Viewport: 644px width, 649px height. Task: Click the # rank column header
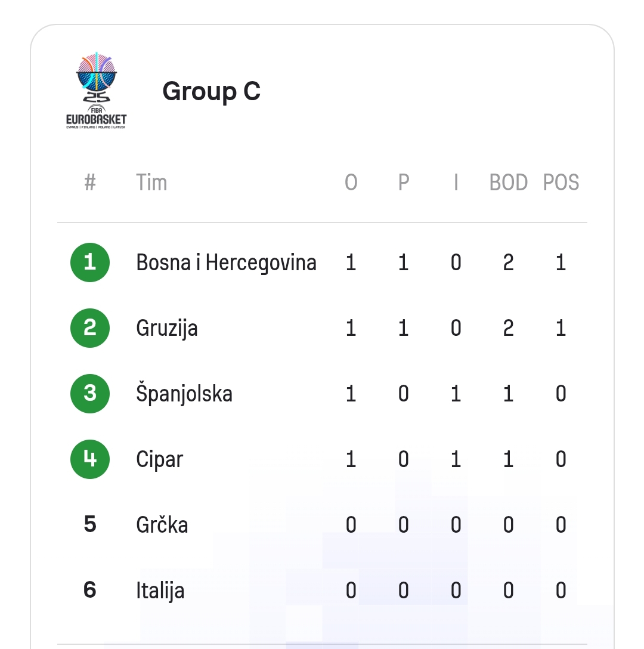click(x=90, y=183)
